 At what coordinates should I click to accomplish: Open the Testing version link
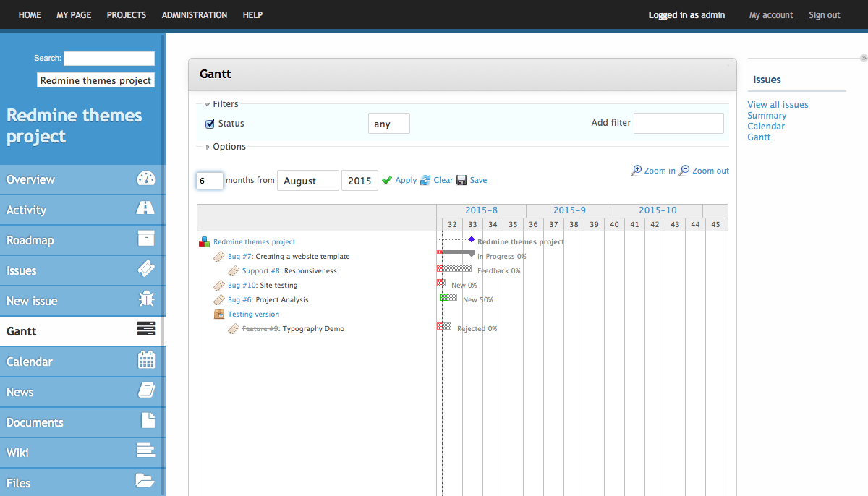[253, 314]
